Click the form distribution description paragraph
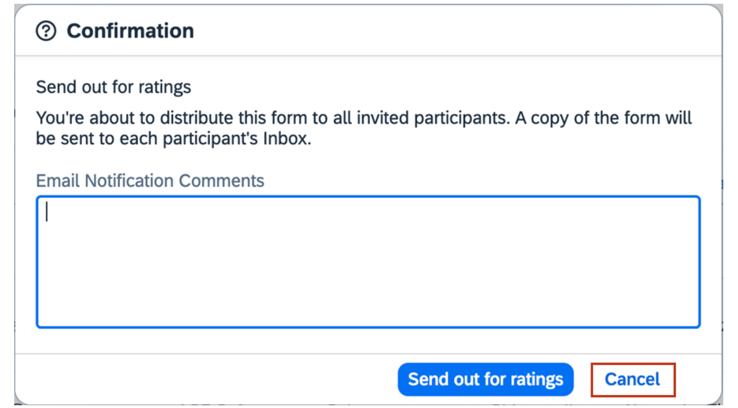 click(x=364, y=129)
